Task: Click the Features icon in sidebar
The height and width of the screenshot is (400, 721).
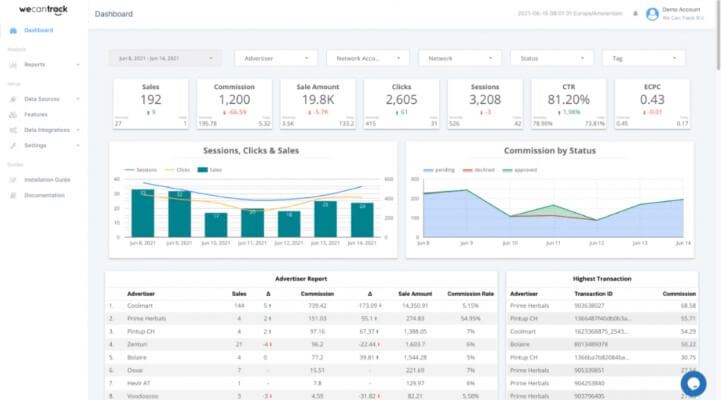Action: (13, 115)
